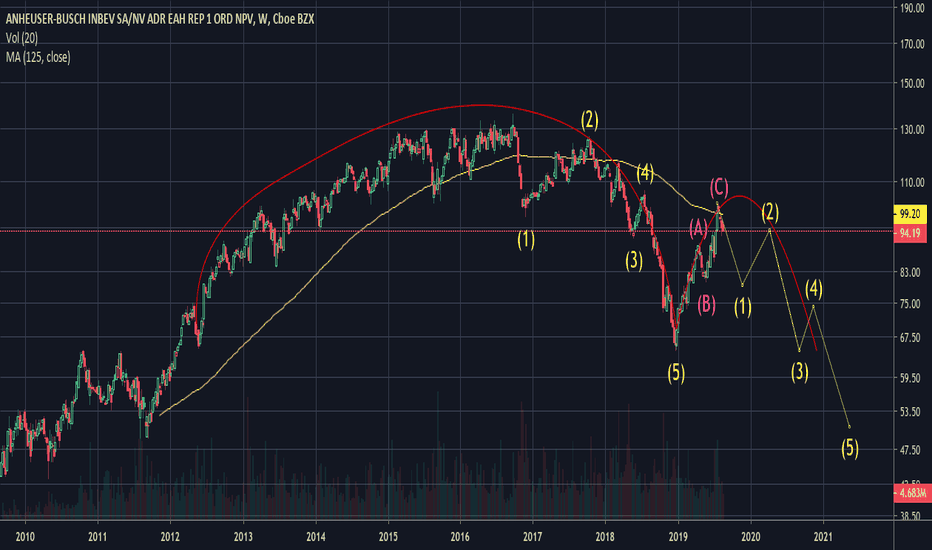Click the 53.50 price axis label
This screenshot has width=932, height=550.
pos(910,411)
